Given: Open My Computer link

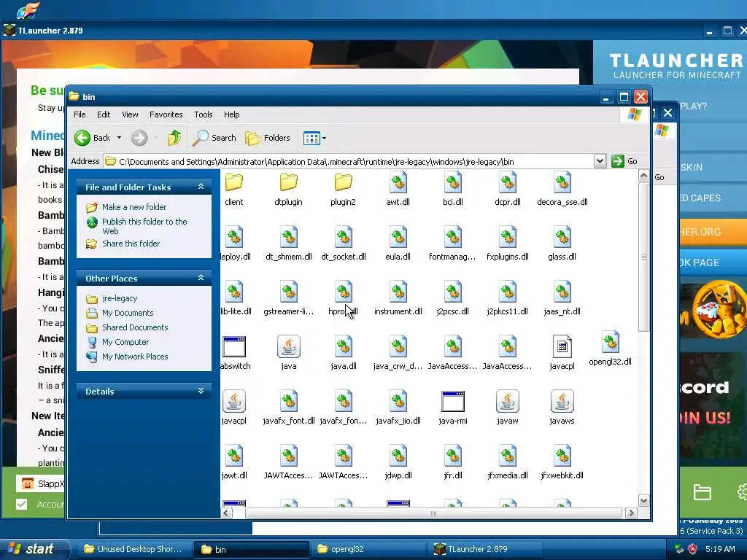Looking at the screenshot, I should (x=125, y=342).
